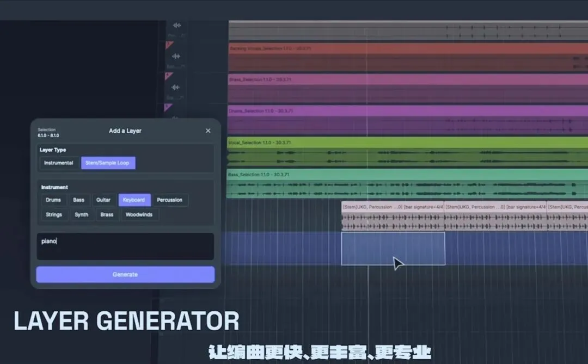Toggle the Keyboard instrument option
The image size is (588, 364).
pos(134,200)
